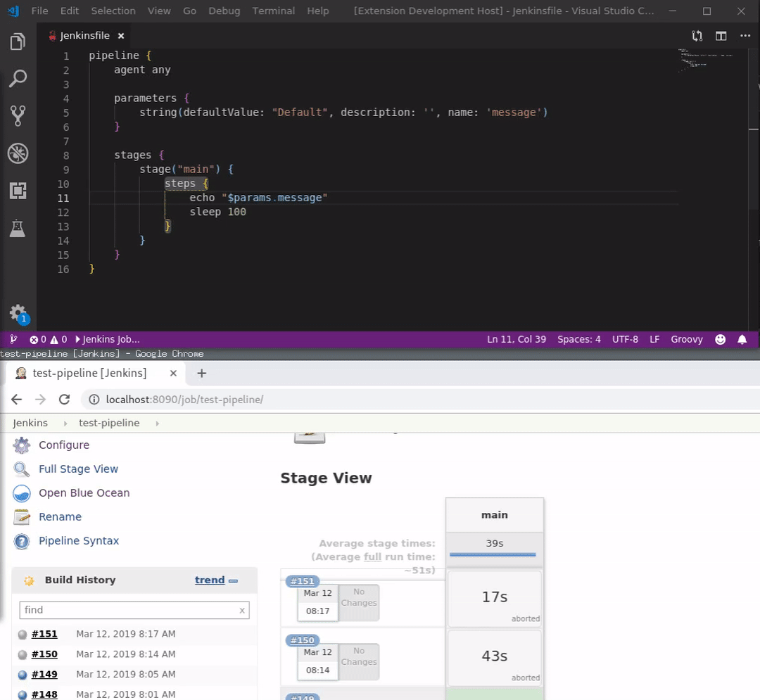Open the File menu
The height and width of the screenshot is (700, 760).
[x=39, y=11]
